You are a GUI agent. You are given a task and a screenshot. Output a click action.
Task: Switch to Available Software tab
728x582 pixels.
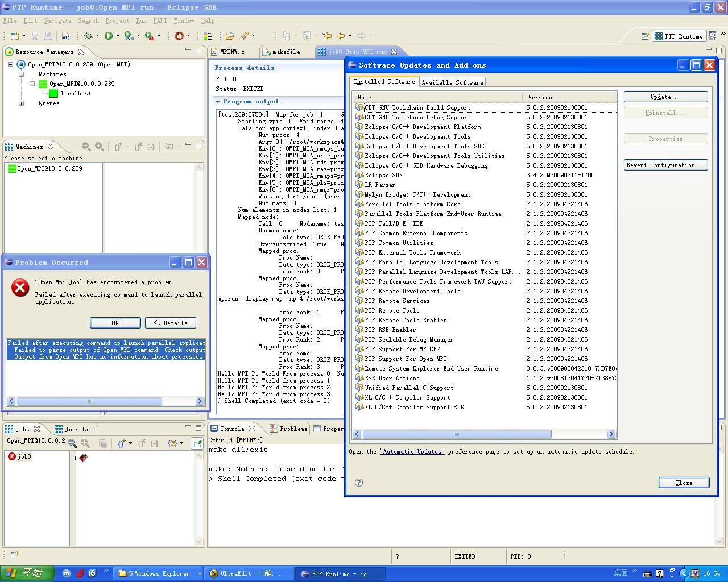point(452,82)
